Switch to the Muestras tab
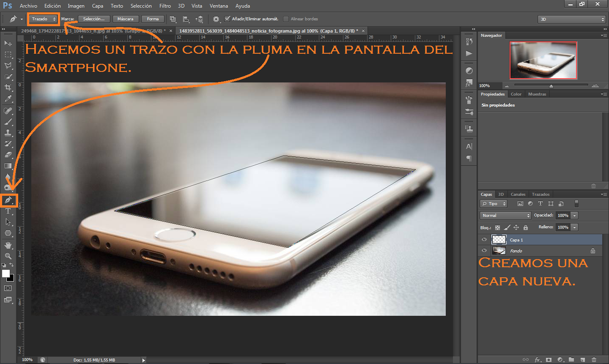 pyautogui.click(x=537, y=94)
